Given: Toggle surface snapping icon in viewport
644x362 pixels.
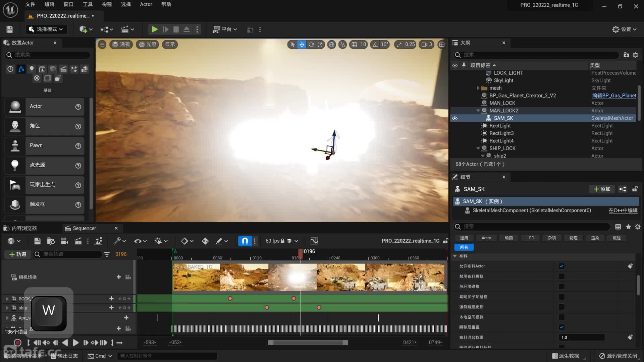Looking at the screenshot, I should [x=342, y=45].
